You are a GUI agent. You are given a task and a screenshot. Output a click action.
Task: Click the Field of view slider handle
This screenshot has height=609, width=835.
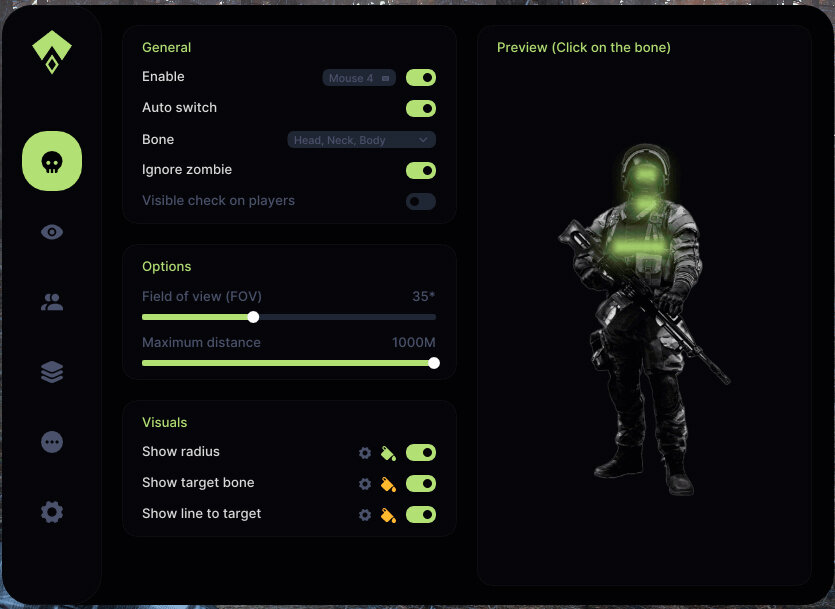click(x=253, y=317)
